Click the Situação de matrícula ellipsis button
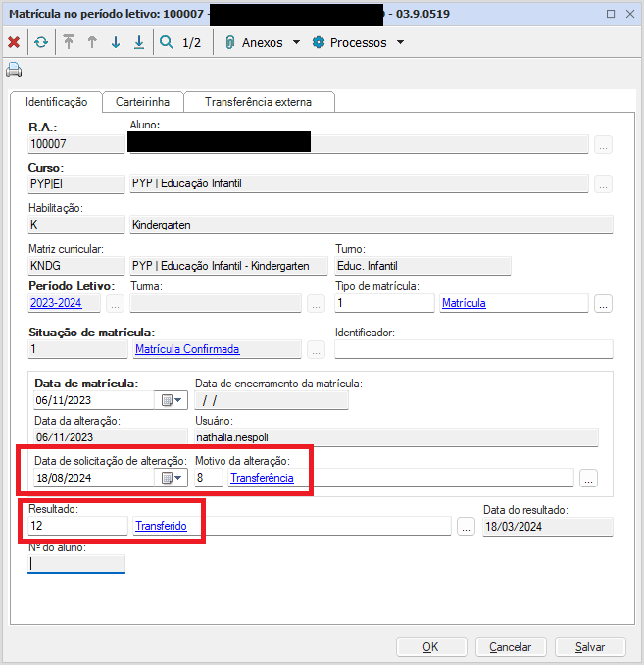This screenshot has height=665, width=644. (x=316, y=349)
